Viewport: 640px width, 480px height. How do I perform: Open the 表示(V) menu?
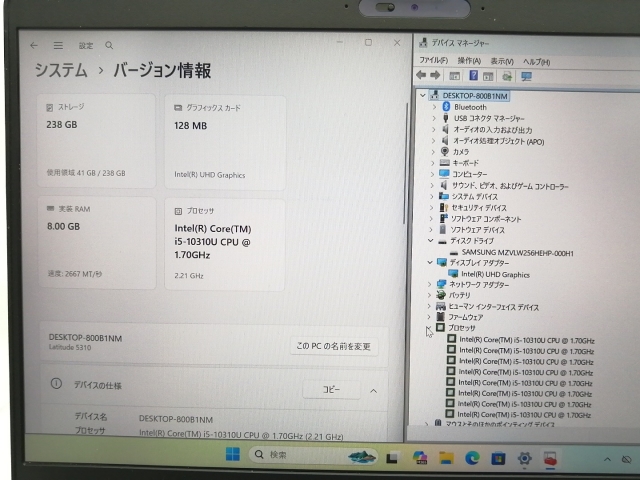click(502, 61)
